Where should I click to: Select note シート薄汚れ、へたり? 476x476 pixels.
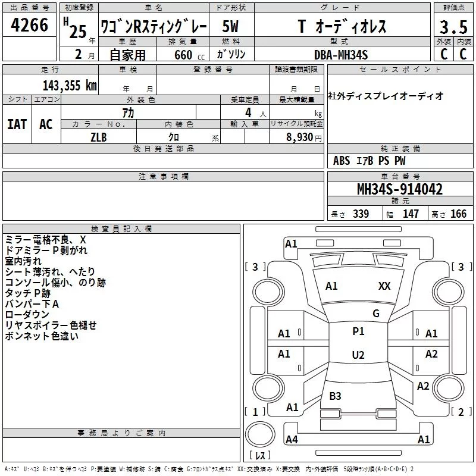50,272
